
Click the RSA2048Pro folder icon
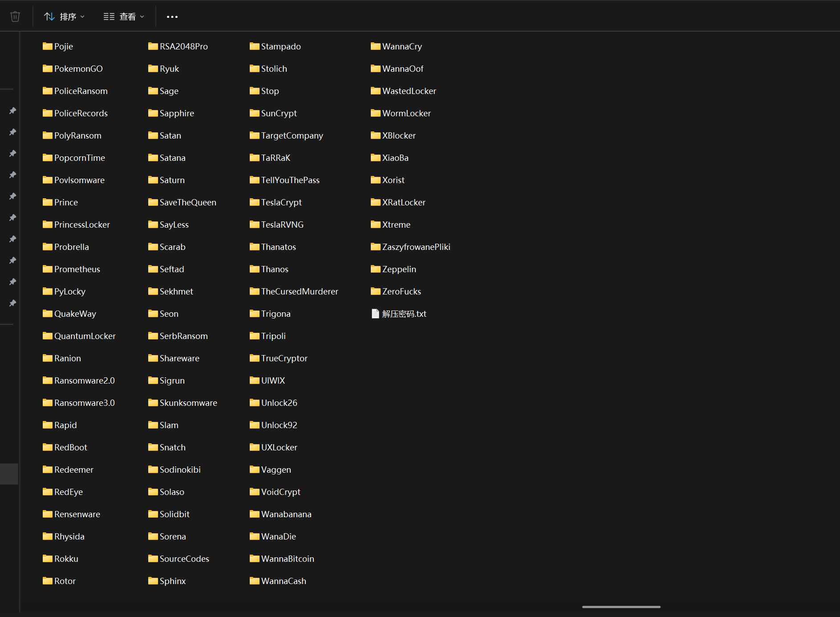click(x=153, y=46)
